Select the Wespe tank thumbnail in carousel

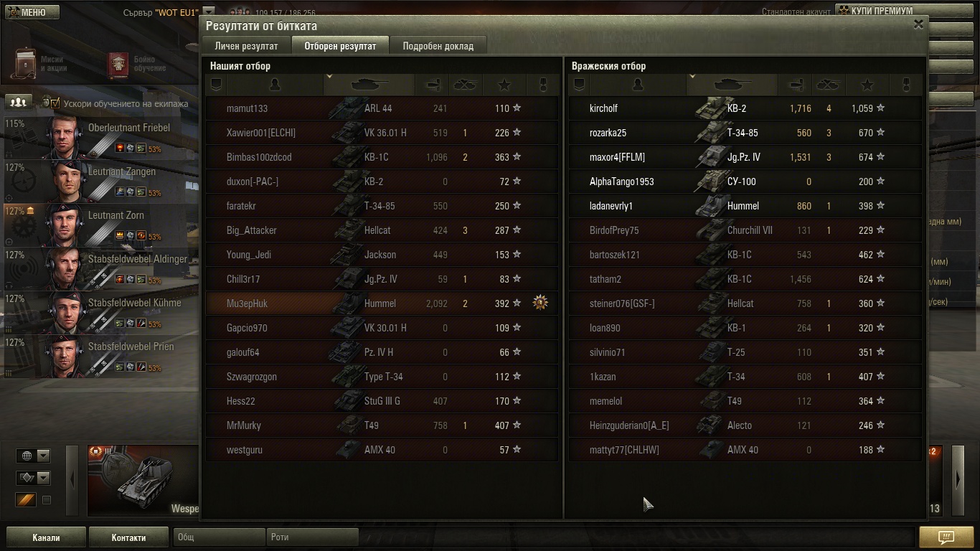(x=143, y=481)
